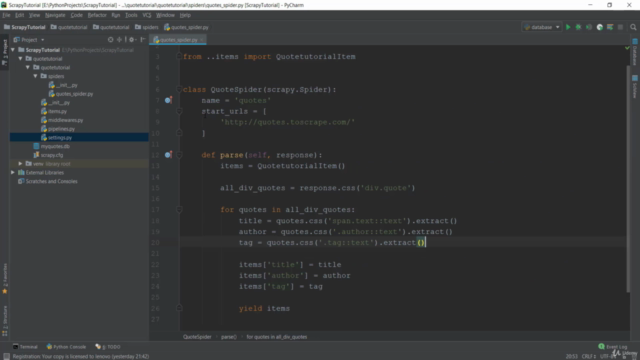This screenshot has height=360, width=640.
Task: Click the Scroll from Source target icon
Action: tap(110, 40)
